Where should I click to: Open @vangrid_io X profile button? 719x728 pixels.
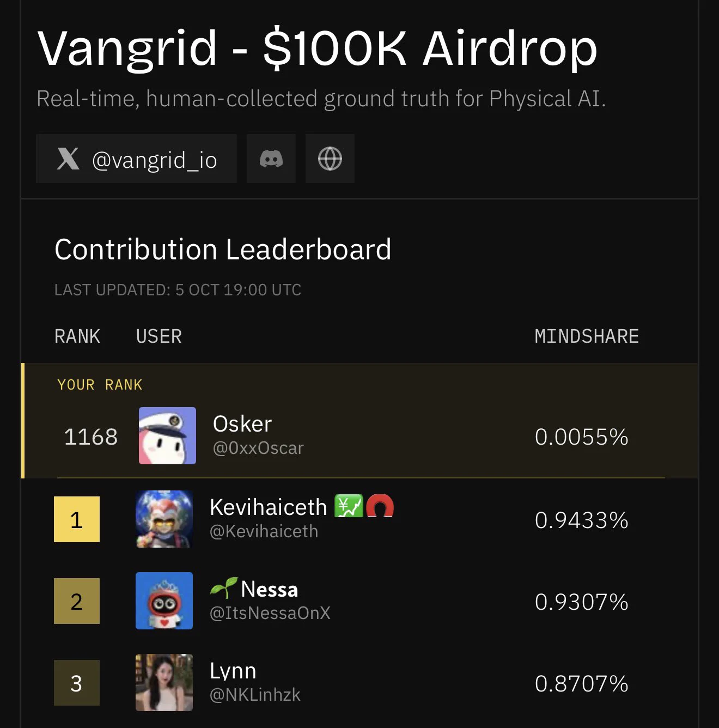[x=136, y=159]
